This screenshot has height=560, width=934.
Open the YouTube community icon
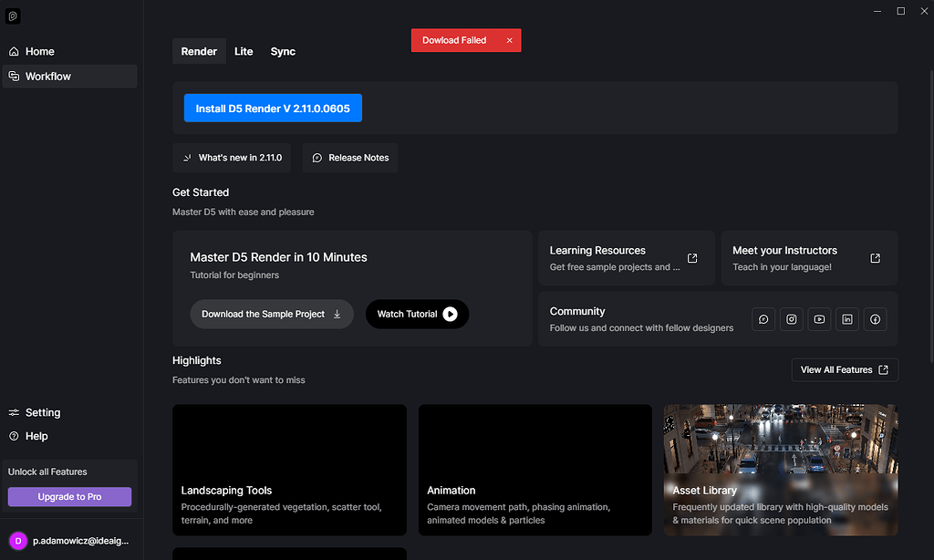[818, 318]
